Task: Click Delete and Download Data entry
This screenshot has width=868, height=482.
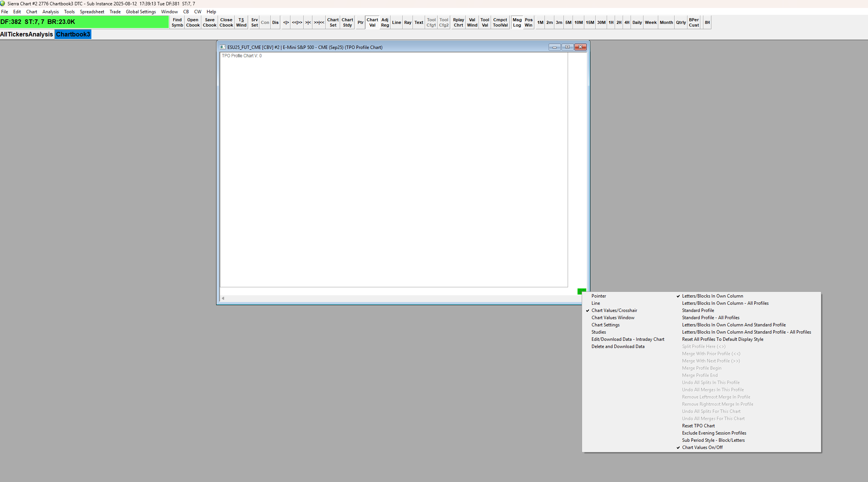Action: [618, 347]
